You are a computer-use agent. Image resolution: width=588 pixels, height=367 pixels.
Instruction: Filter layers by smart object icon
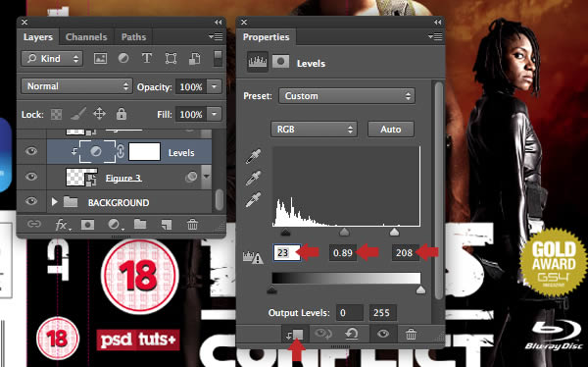tap(194, 58)
